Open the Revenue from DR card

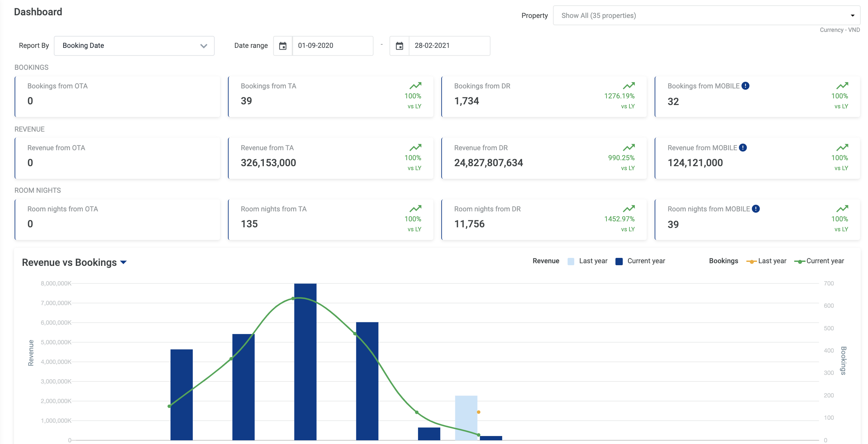[544, 158]
